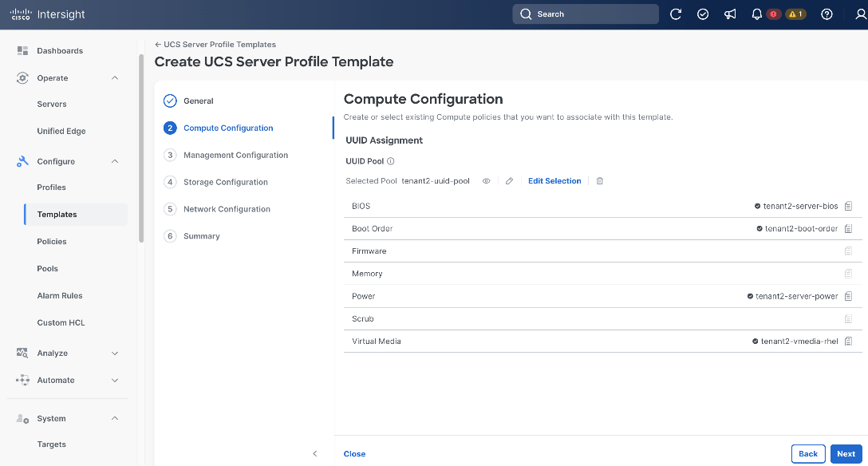Click the Analyze chart icon
Image resolution: width=868 pixels, height=466 pixels.
point(22,353)
